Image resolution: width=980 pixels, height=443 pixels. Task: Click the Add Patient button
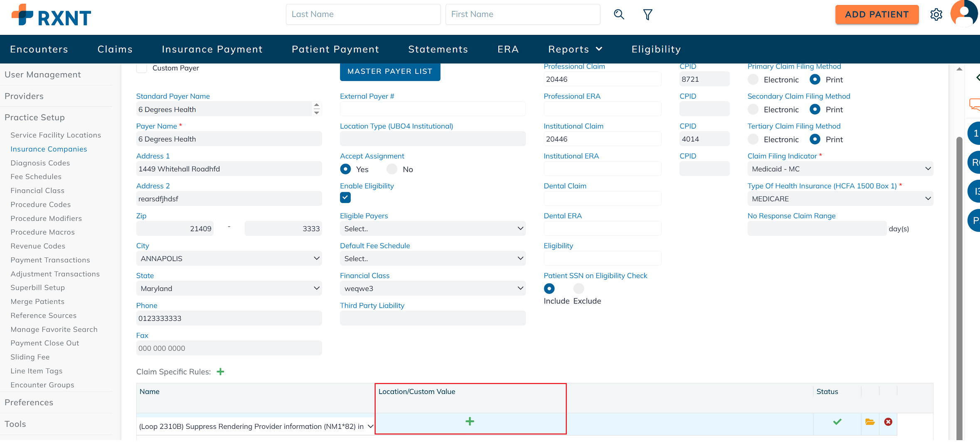point(877,15)
